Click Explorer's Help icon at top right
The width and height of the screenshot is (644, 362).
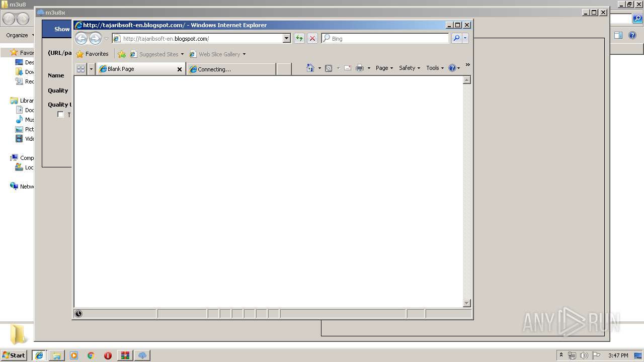pos(632,35)
